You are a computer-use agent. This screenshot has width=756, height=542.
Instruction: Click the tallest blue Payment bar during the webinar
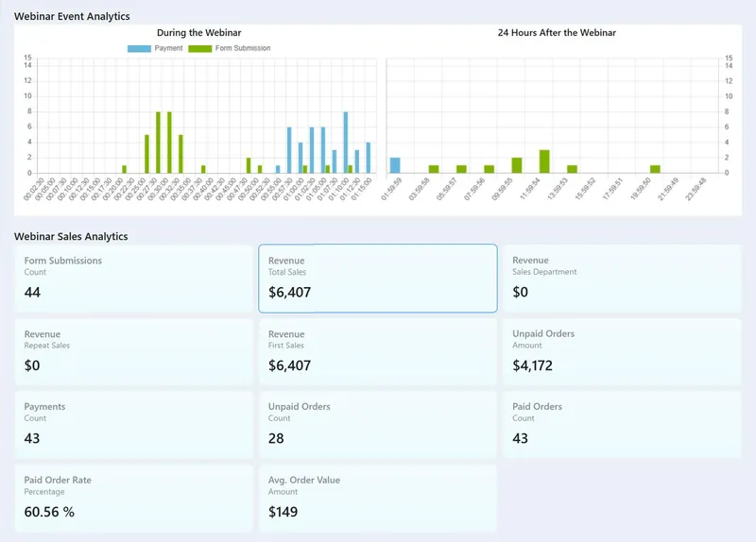pyautogui.click(x=346, y=143)
